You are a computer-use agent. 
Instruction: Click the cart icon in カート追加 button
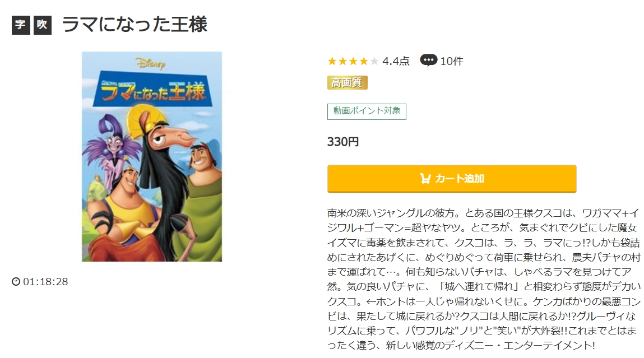(425, 179)
